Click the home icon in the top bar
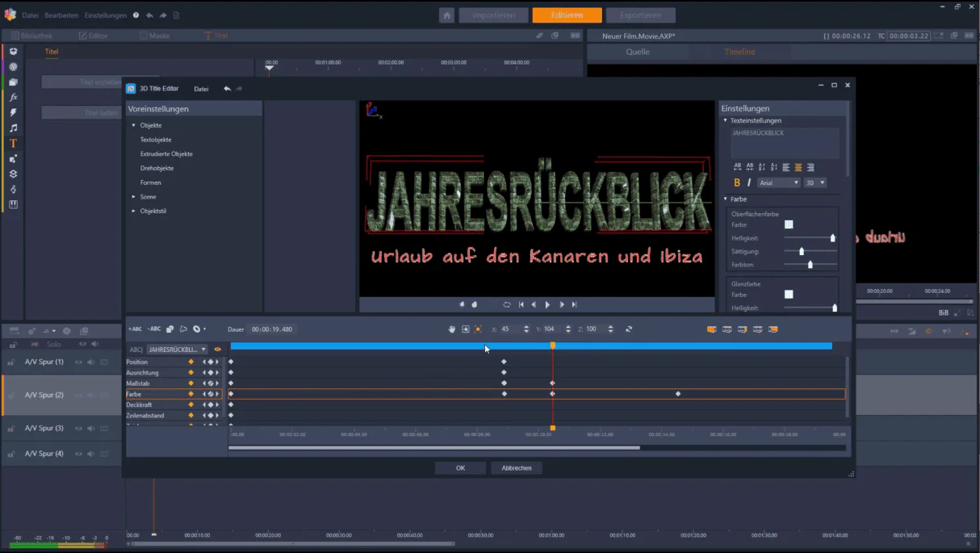 (x=446, y=15)
